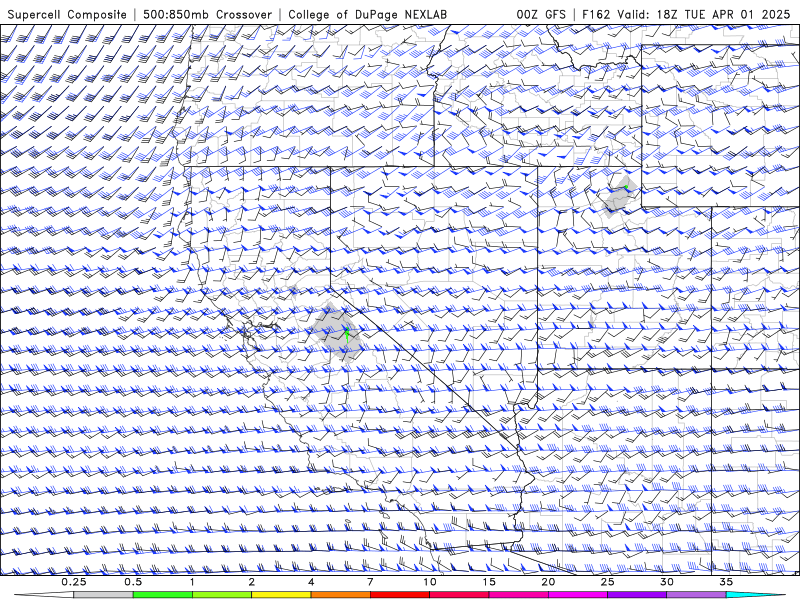Select the red color bar segment
The image size is (800, 600).
399,595
